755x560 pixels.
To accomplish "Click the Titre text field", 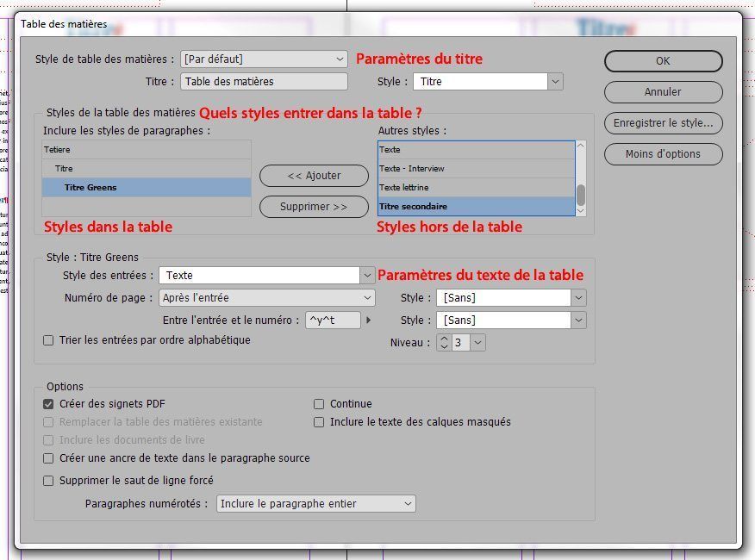I will coord(264,81).
